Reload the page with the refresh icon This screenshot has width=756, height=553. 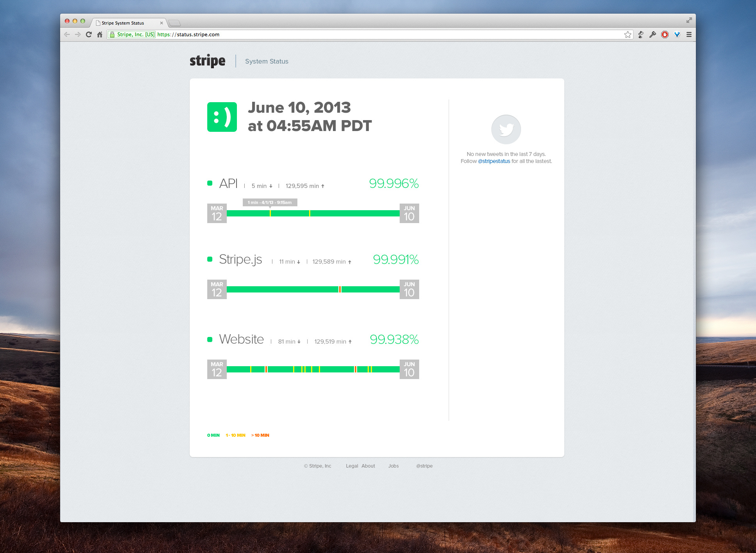[x=89, y=34]
